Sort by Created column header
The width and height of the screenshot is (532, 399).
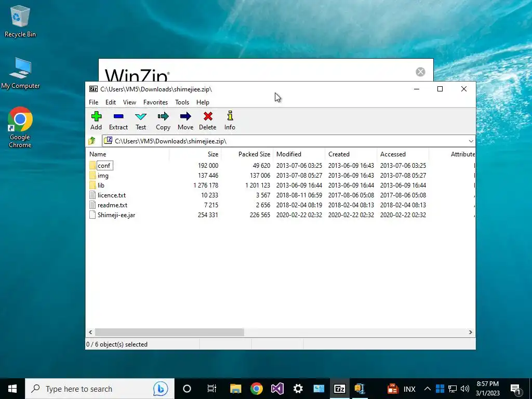[351, 154]
